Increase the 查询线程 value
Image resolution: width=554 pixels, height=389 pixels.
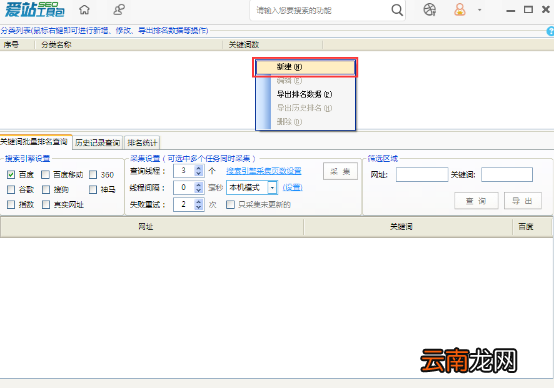pyautogui.click(x=199, y=168)
